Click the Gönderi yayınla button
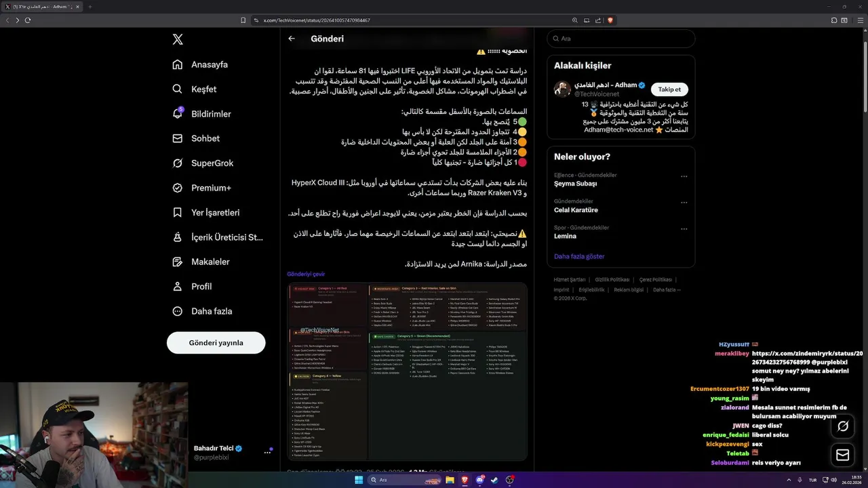The height and width of the screenshot is (488, 868). click(x=216, y=343)
